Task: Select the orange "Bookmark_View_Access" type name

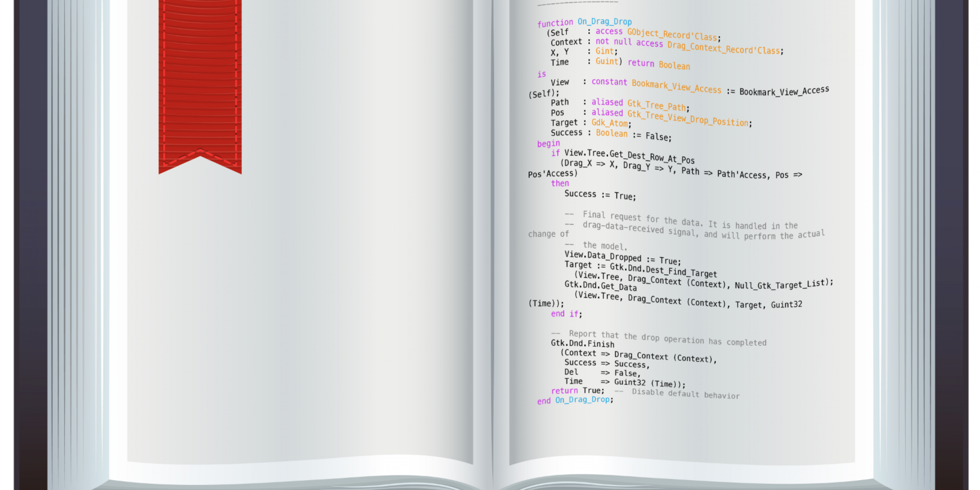Action: 676,86
